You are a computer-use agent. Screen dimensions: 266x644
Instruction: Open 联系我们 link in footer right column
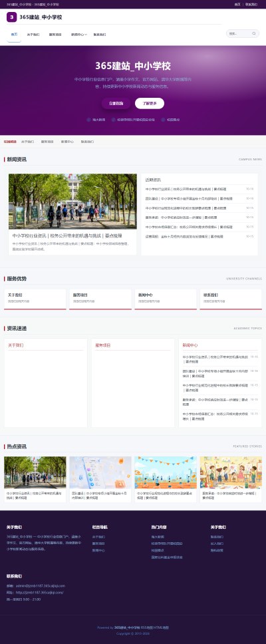click(217, 537)
